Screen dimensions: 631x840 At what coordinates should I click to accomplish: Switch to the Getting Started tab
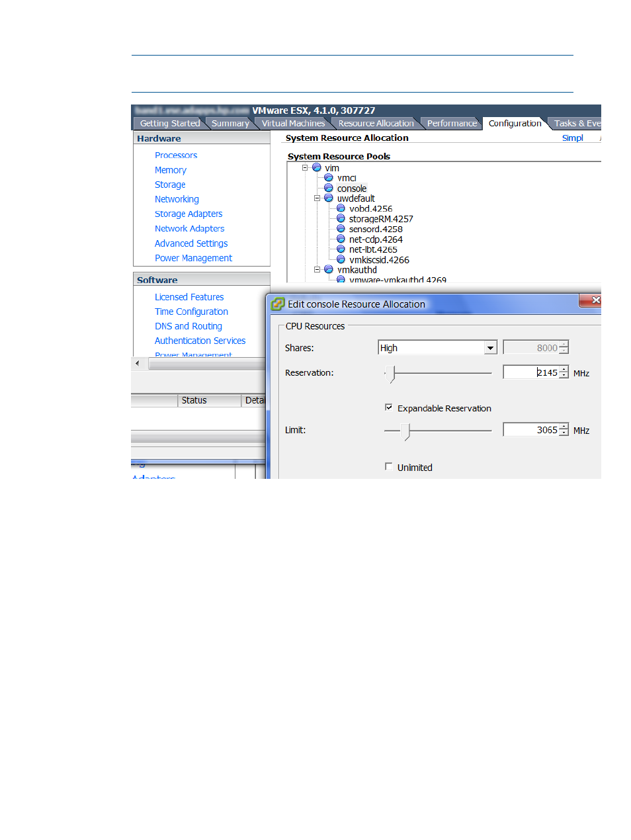pos(170,123)
